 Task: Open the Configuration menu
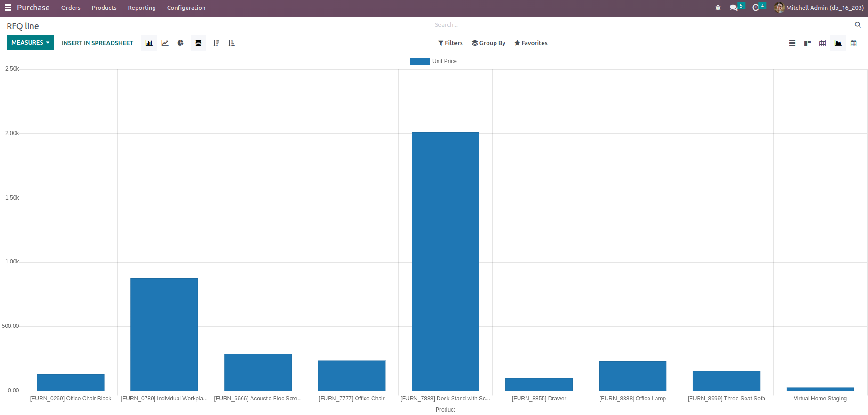point(186,8)
